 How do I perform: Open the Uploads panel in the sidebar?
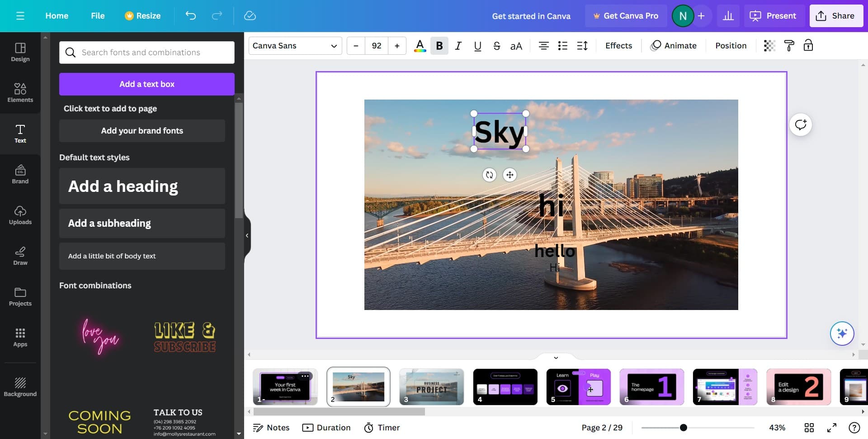coord(20,215)
